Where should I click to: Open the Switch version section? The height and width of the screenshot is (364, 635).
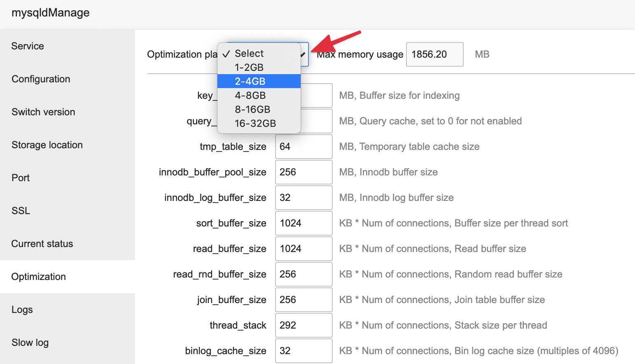pos(43,112)
